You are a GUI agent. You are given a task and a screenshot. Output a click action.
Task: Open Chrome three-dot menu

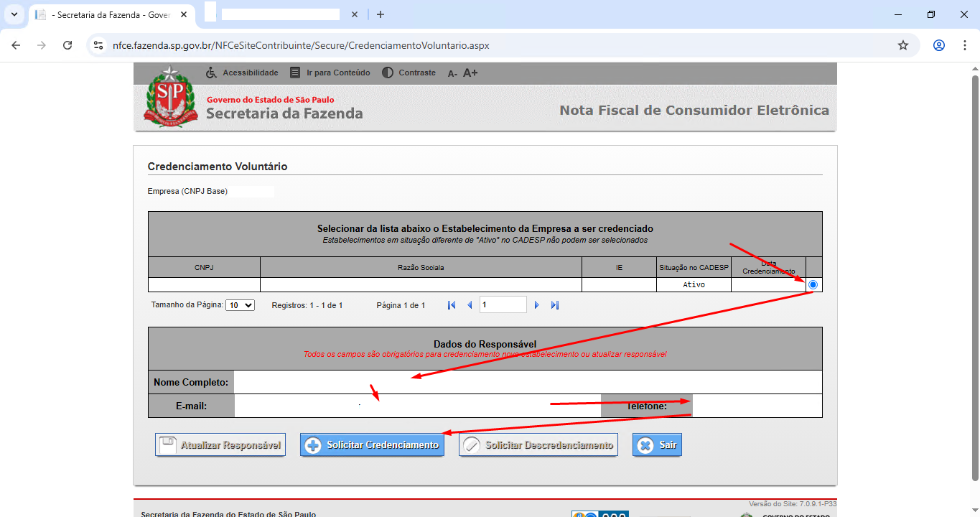coord(964,45)
